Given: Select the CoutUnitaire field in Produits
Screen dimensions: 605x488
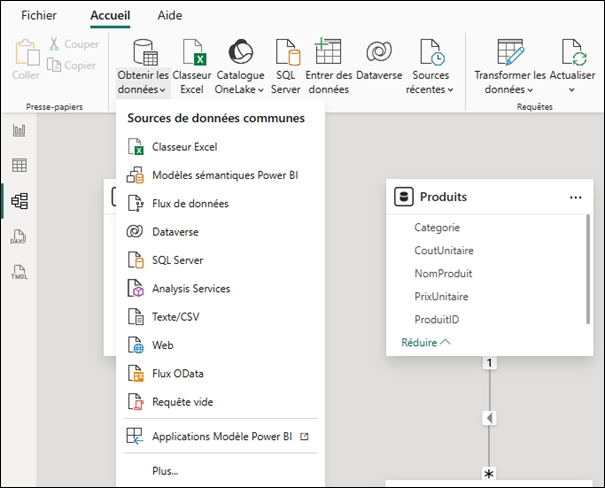Looking at the screenshot, I should click(444, 251).
